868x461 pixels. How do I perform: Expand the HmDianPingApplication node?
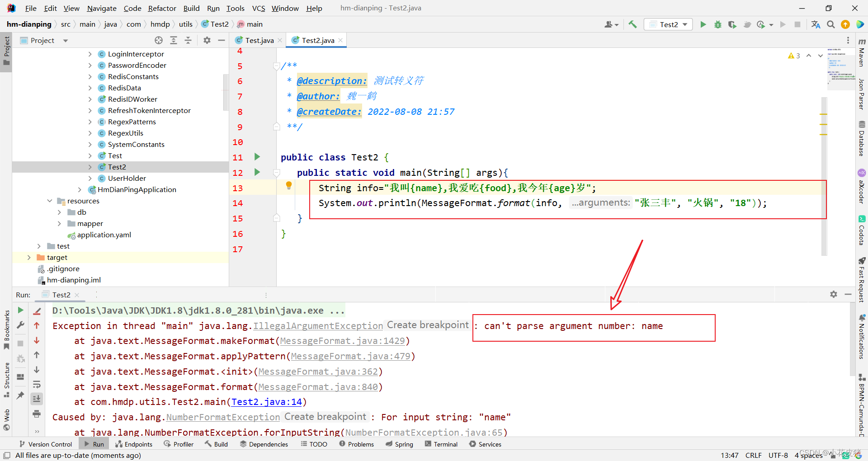pyautogui.click(x=80, y=189)
